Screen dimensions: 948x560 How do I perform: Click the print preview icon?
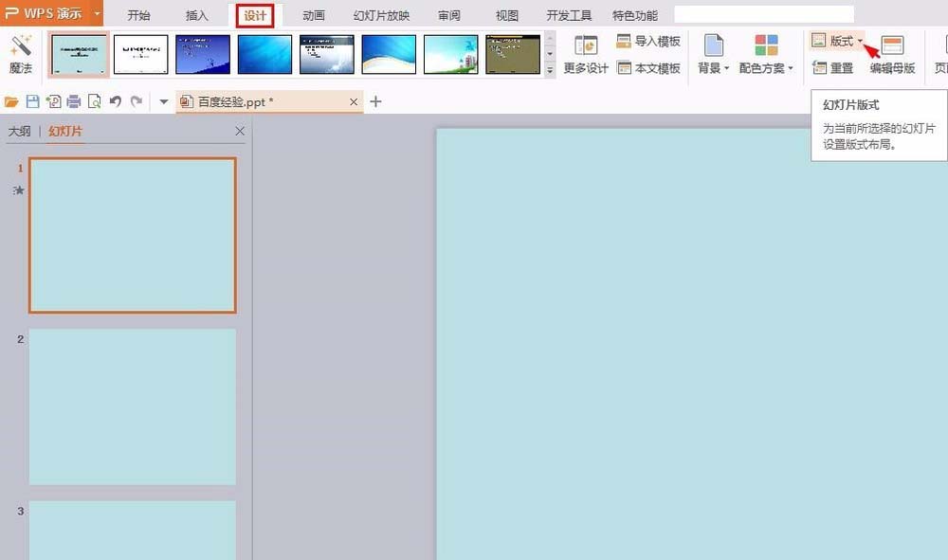[94, 101]
